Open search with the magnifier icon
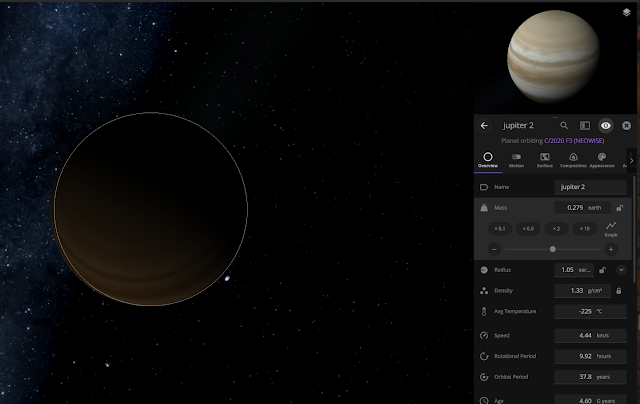 point(564,126)
